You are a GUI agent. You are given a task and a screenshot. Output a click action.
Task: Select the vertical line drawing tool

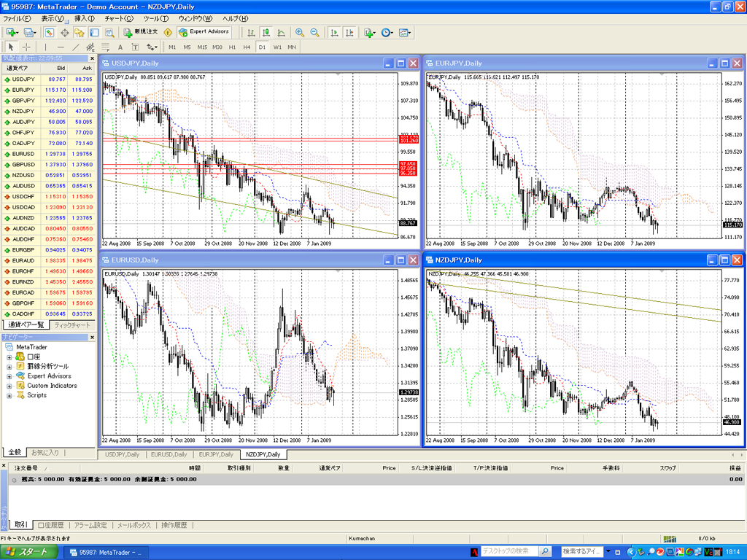click(44, 47)
